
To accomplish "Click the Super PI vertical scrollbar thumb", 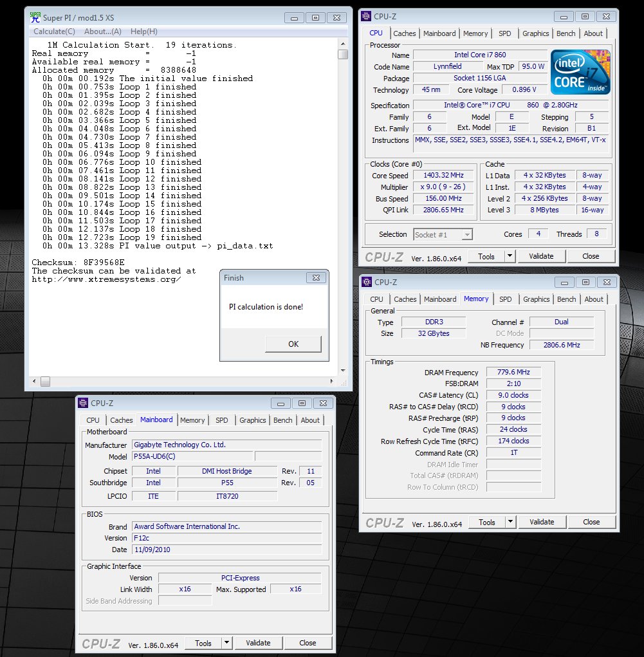I will pos(343,55).
